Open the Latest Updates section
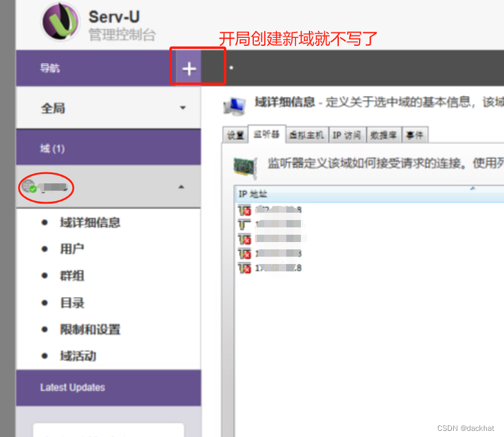The height and width of the screenshot is (437, 504). click(x=73, y=387)
